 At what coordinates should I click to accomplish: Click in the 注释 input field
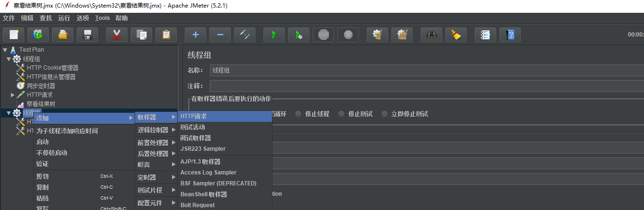tap(426, 86)
